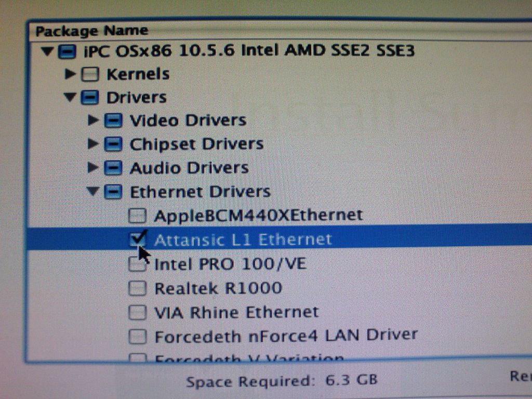532x399 pixels.
Task: Expand the Kernels package group
Action: pyautogui.click(x=70, y=74)
